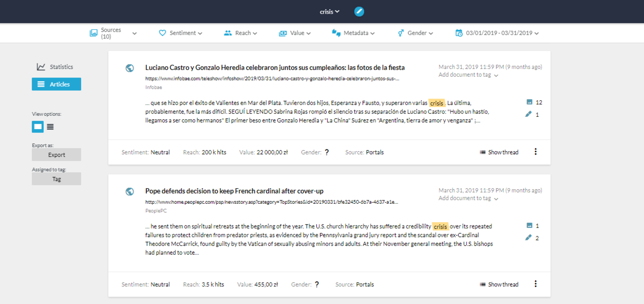Click the calendar icon in the date filter
The width and height of the screenshot is (644, 304).
pyautogui.click(x=458, y=33)
